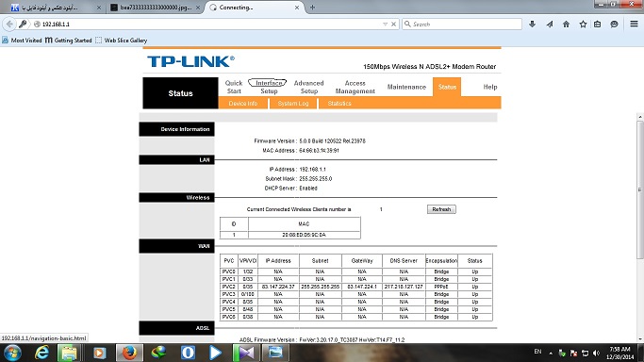This screenshot has height=362, width=644.
Task: Click the Firefox icon in taskbar
Action: (129, 353)
